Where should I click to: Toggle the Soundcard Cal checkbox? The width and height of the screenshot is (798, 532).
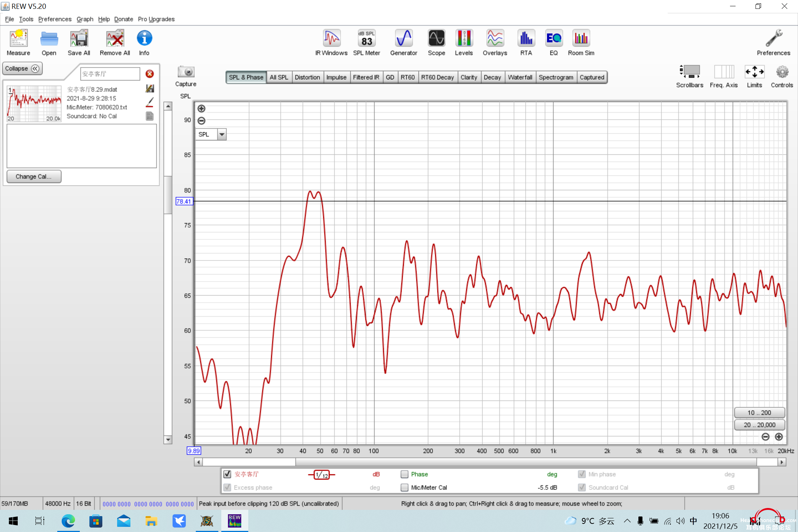point(582,487)
